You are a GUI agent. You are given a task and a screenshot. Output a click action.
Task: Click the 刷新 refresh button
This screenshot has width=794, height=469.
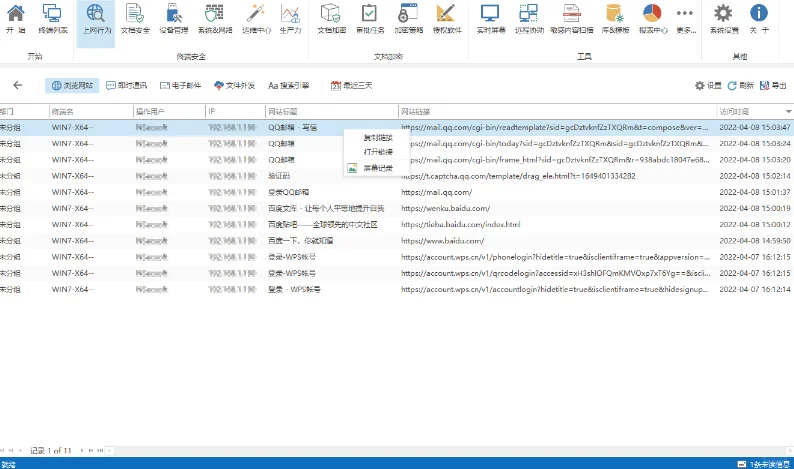pos(741,86)
